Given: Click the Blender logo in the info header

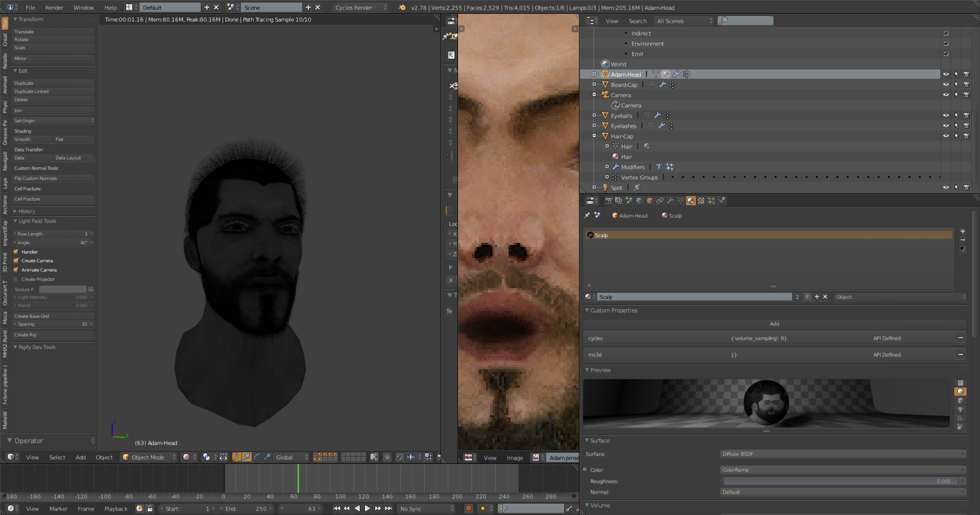Looking at the screenshot, I should [402, 7].
